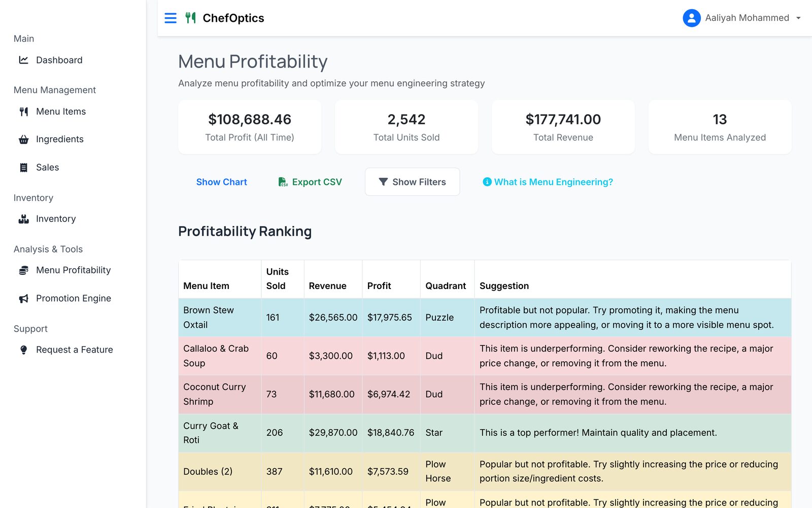
Task: Click the Menu Items Analyzed 13 card
Action: pos(720,127)
